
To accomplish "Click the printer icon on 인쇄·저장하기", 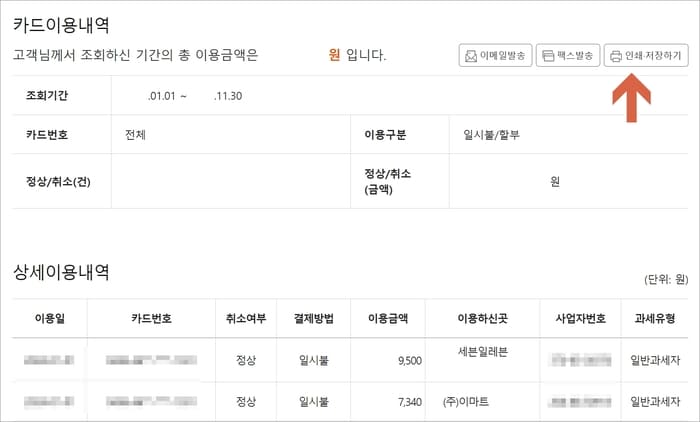I will [x=616, y=56].
